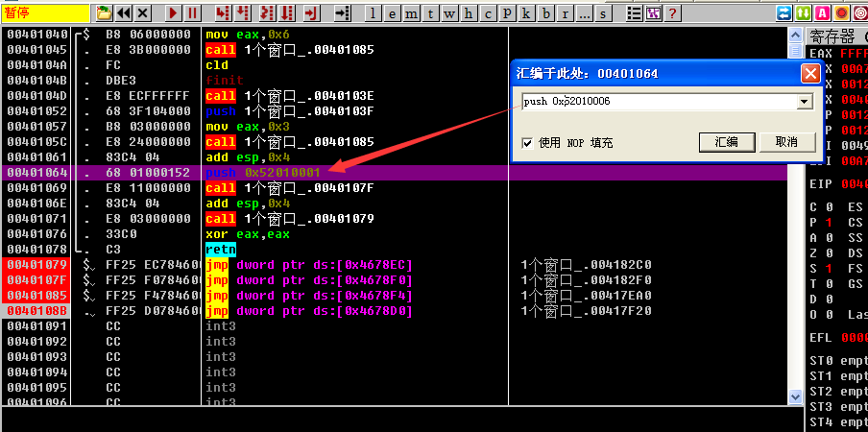
Task: Select 'call 1个窗口_.00401079' instruction
Action: (x=290, y=219)
